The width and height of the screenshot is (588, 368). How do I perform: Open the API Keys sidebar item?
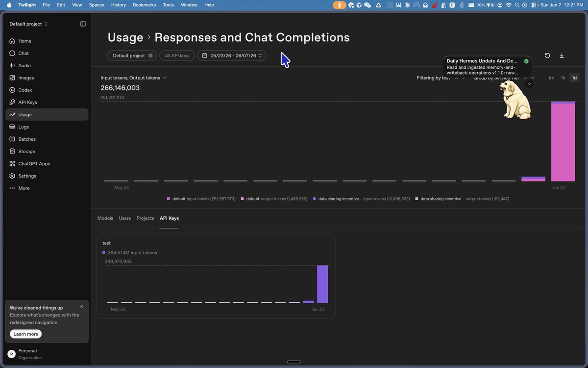[47, 102]
